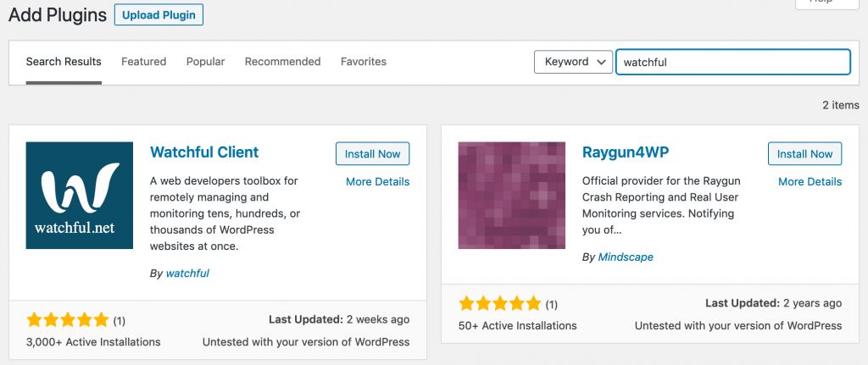Click the Raygun4WP 'Untested with your version' note

(x=738, y=326)
